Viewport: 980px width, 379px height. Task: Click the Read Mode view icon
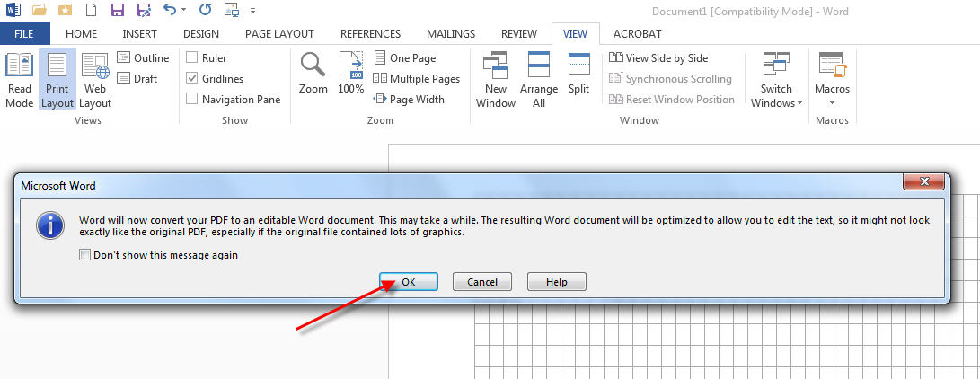(x=19, y=79)
